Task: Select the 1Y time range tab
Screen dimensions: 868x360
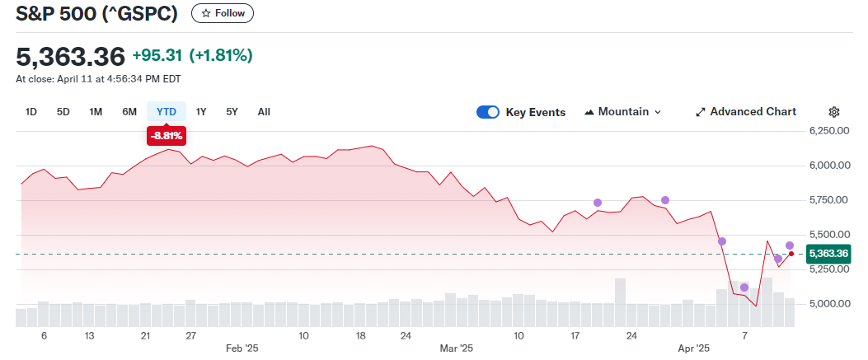Action: click(x=201, y=112)
